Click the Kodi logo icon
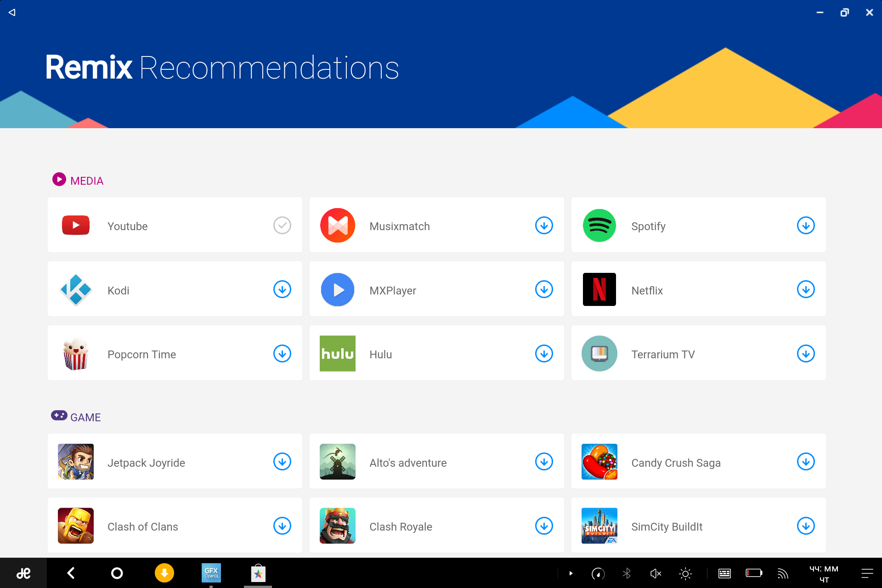Screen dimensions: 882x588 coord(76,290)
